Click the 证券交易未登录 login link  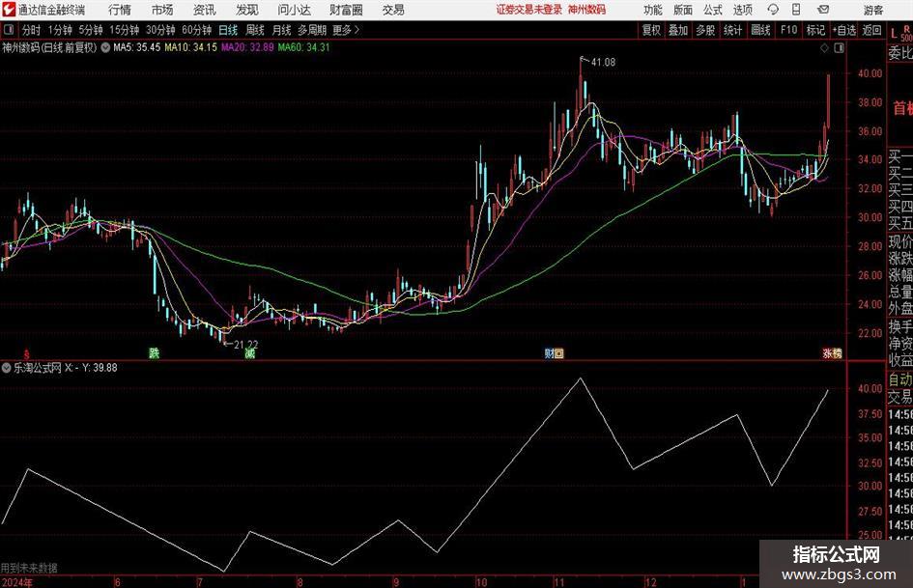point(528,10)
